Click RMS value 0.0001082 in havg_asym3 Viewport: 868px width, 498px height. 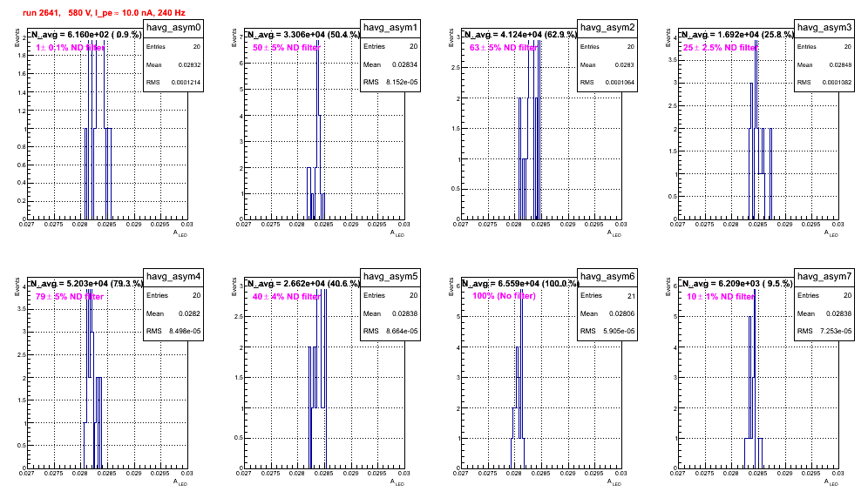[x=837, y=83]
